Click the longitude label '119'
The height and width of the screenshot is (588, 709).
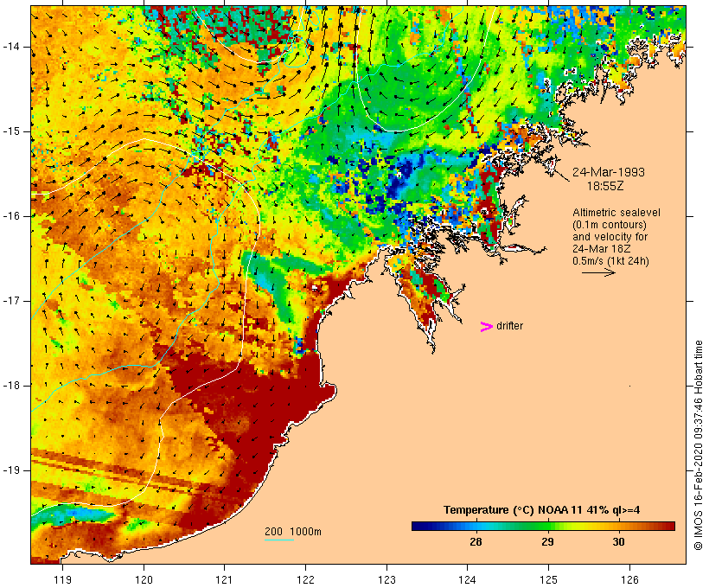point(62,579)
